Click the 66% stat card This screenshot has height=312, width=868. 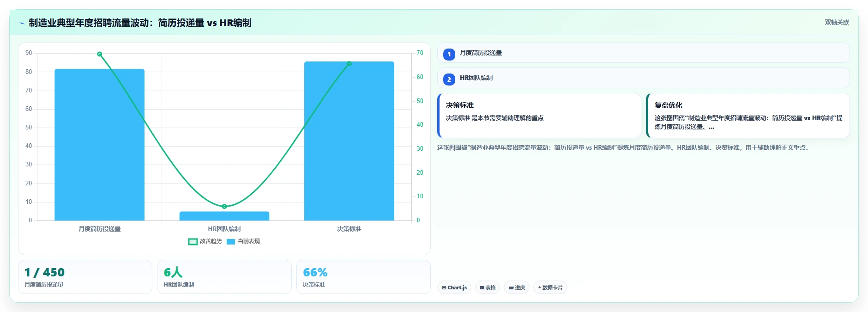(363, 277)
